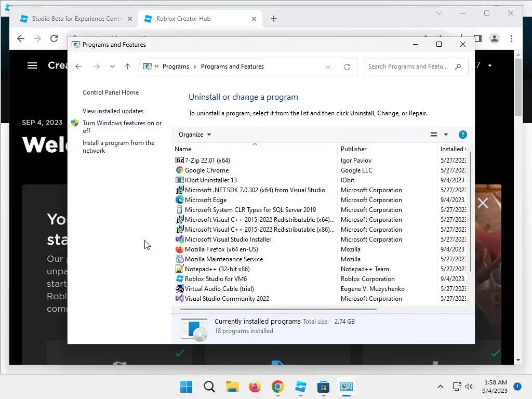This screenshot has width=532, height=399.
Task: Open Windows Search from the taskbar
Action: pyautogui.click(x=209, y=387)
